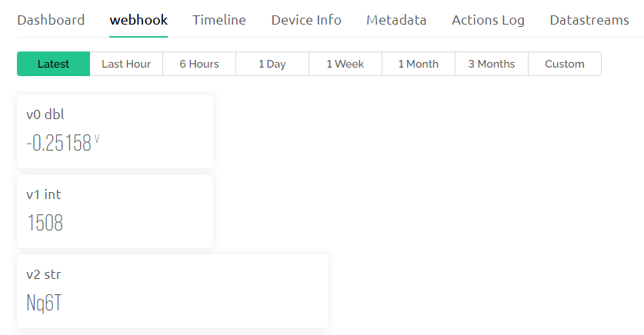
Task: Click the v0 dbl value widget
Action: tap(115, 131)
